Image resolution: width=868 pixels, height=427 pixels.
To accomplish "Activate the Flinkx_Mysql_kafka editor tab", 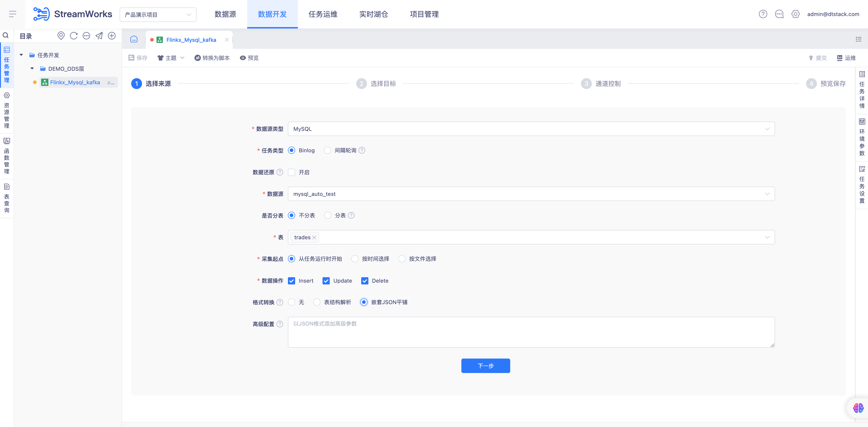I will [x=189, y=40].
